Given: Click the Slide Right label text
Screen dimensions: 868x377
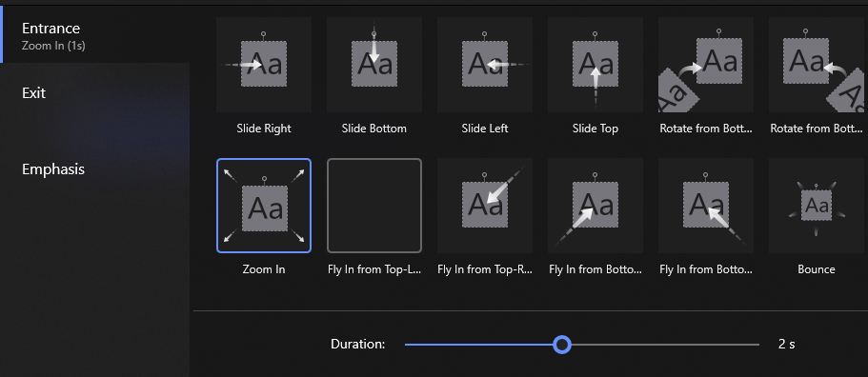Looking at the screenshot, I should [264, 129].
